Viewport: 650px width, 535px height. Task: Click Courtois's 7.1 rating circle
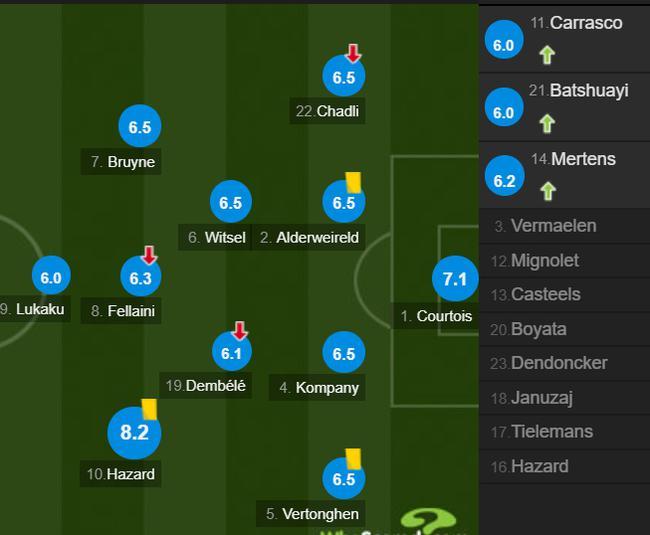455,278
